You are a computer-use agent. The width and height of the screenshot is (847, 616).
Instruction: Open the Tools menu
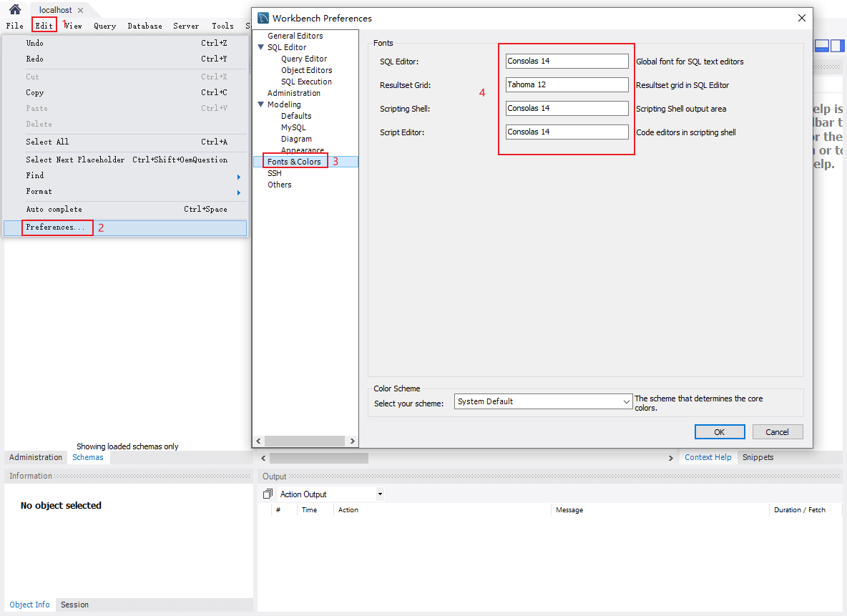tap(222, 25)
